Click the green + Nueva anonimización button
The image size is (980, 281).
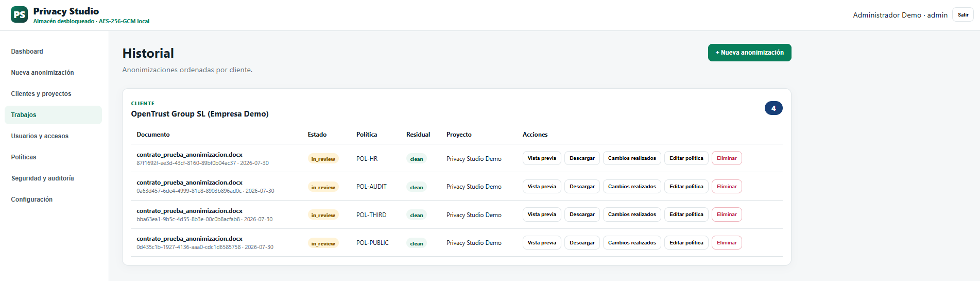(749, 53)
